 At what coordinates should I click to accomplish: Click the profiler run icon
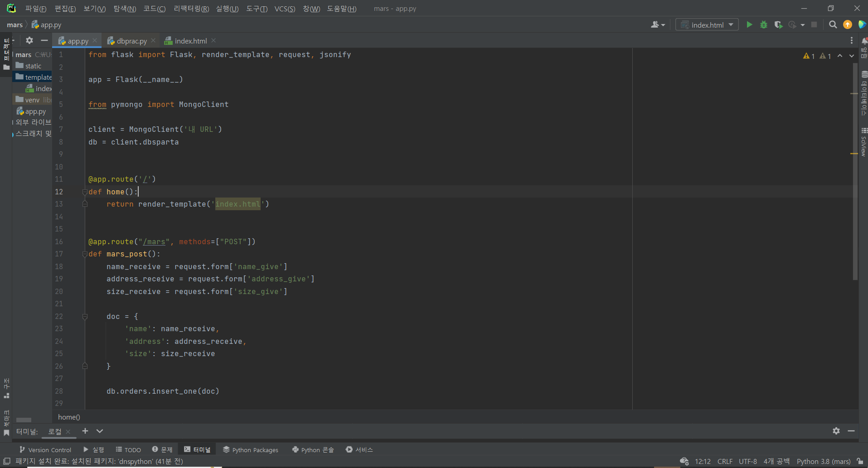pyautogui.click(x=792, y=25)
